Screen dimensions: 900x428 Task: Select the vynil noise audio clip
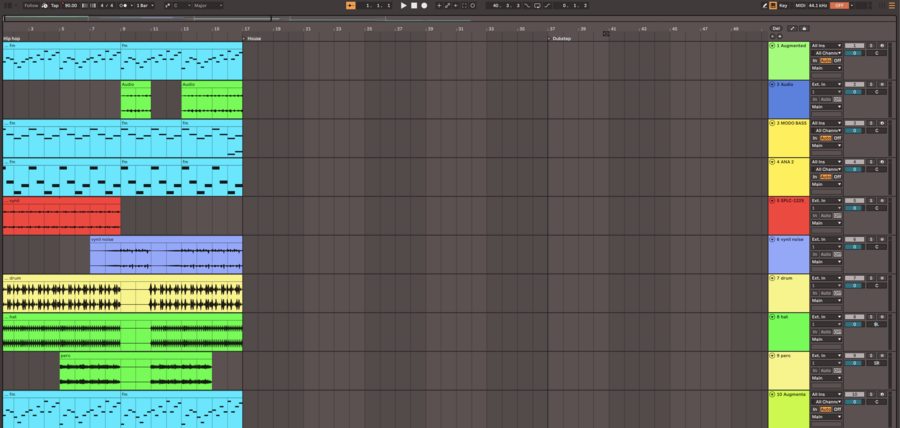pos(166,254)
